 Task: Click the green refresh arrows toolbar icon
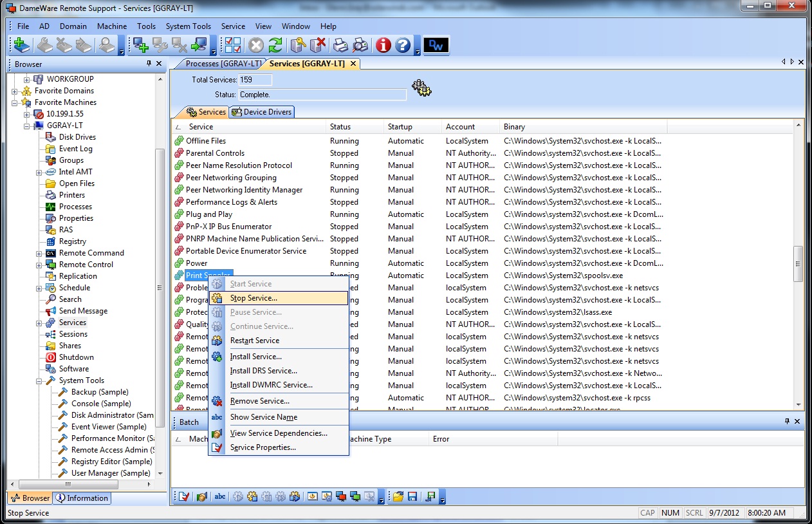coord(275,45)
